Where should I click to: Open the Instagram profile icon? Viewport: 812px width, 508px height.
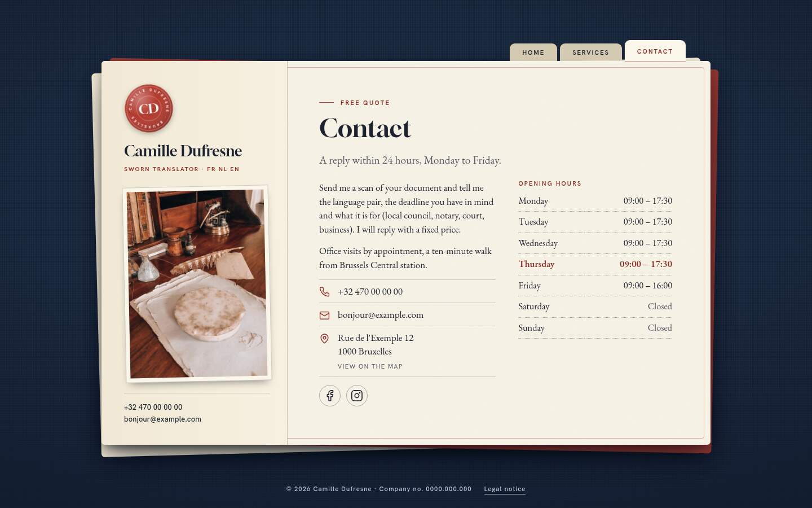tap(357, 396)
